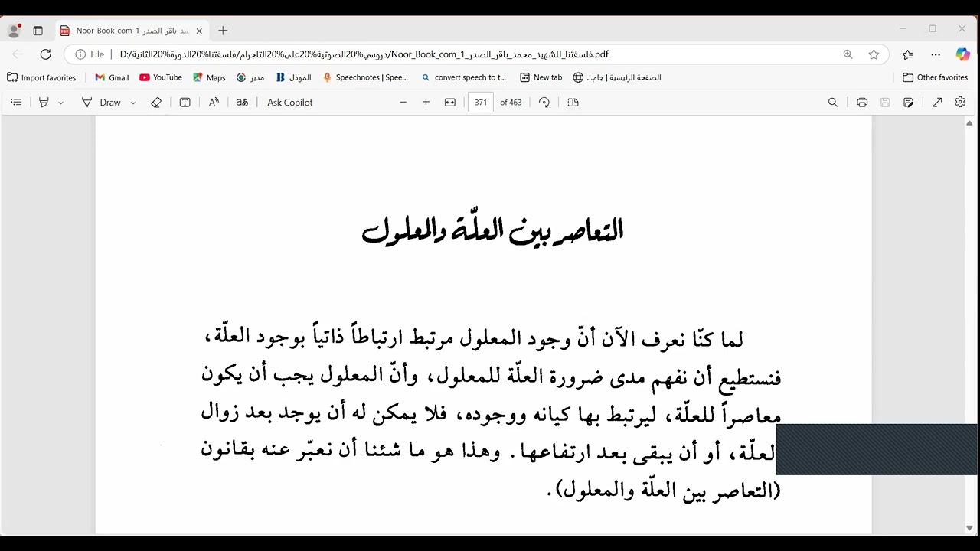Open address bar zoom indicator
The image size is (980, 551).
[848, 54]
